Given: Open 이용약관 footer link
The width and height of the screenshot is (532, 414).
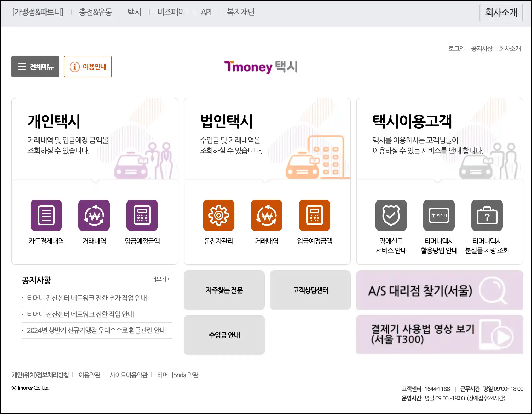Looking at the screenshot, I should tap(89, 375).
